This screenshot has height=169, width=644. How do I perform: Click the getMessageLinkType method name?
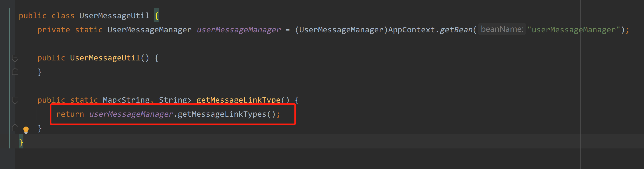[238, 100]
